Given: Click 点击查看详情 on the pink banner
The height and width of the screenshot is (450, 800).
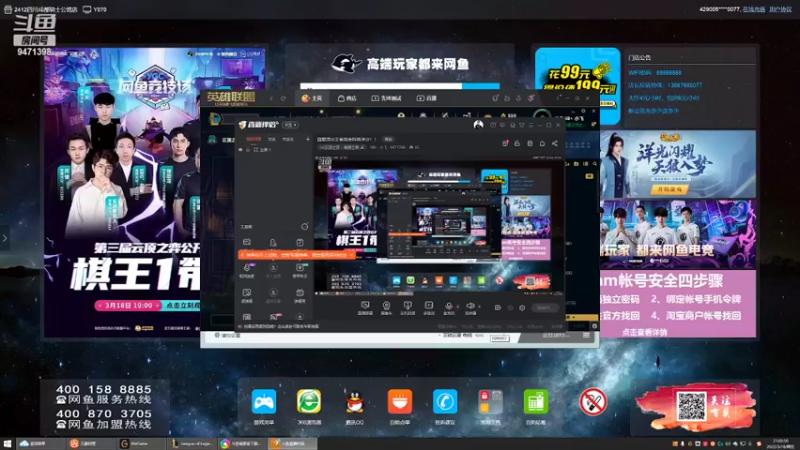Looking at the screenshot, I should point(644,332).
